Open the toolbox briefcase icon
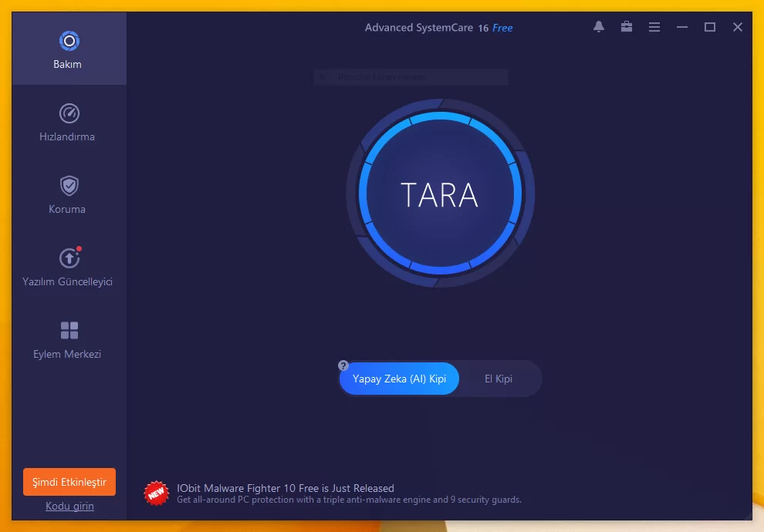Viewport: 764px width, 532px height. pos(627,27)
